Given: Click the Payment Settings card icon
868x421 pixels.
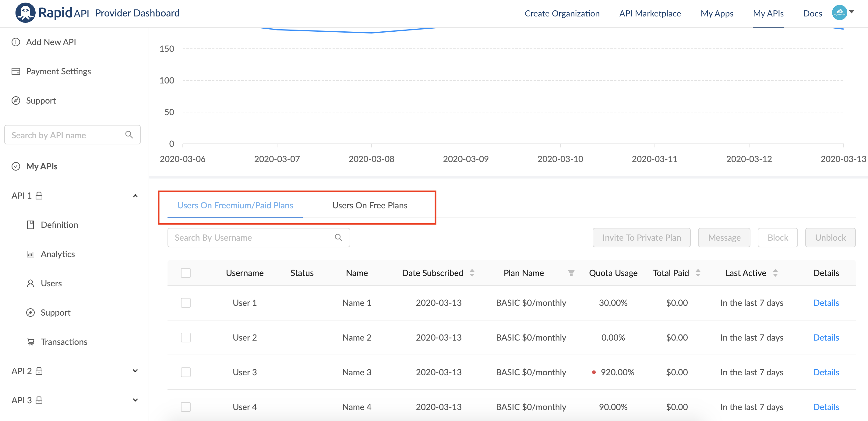Looking at the screenshot, I should pos(16,71).
